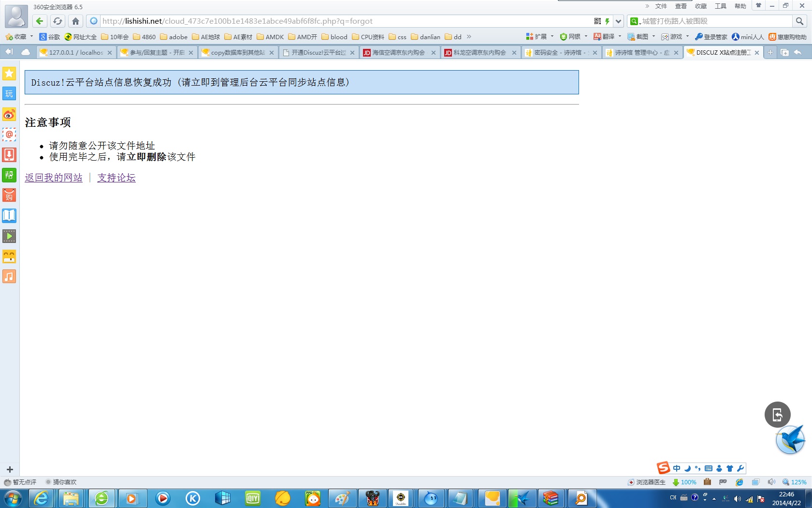
Task: Open the browser home page
Action: (x=75, y=21)
